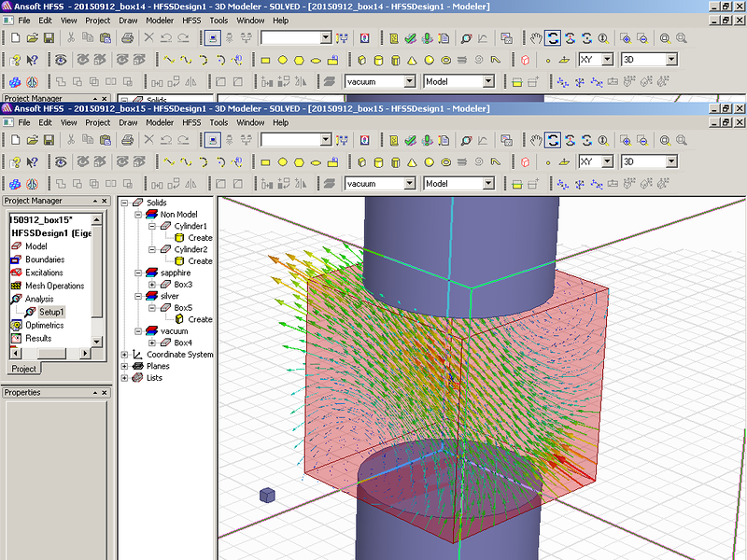Click the Project Manager scrollbar down arrow
Viewport: 747px width, 560px height.
(x=98, y=341)
